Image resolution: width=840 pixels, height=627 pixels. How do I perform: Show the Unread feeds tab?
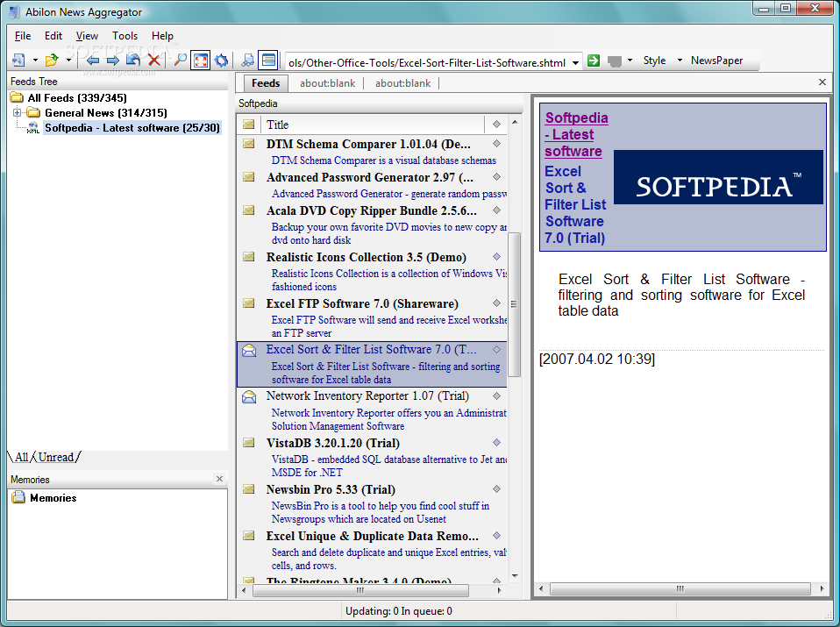click(x=56, y=457)
